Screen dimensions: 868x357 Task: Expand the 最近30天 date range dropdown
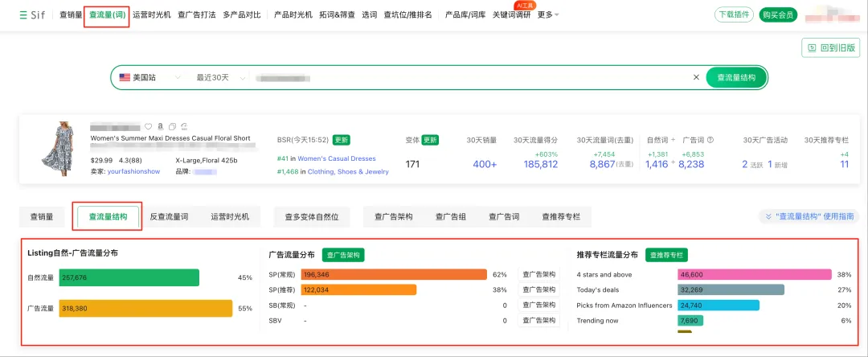[x=242, y=77]
